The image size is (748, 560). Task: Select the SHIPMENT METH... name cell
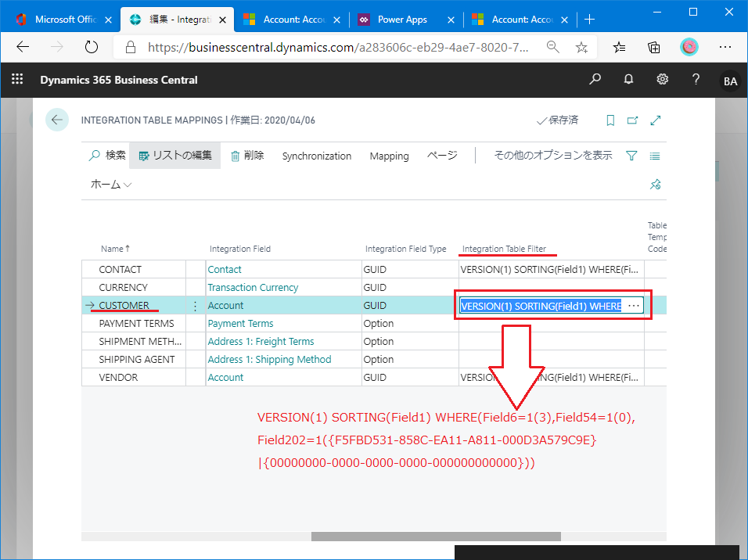(134, 342)
